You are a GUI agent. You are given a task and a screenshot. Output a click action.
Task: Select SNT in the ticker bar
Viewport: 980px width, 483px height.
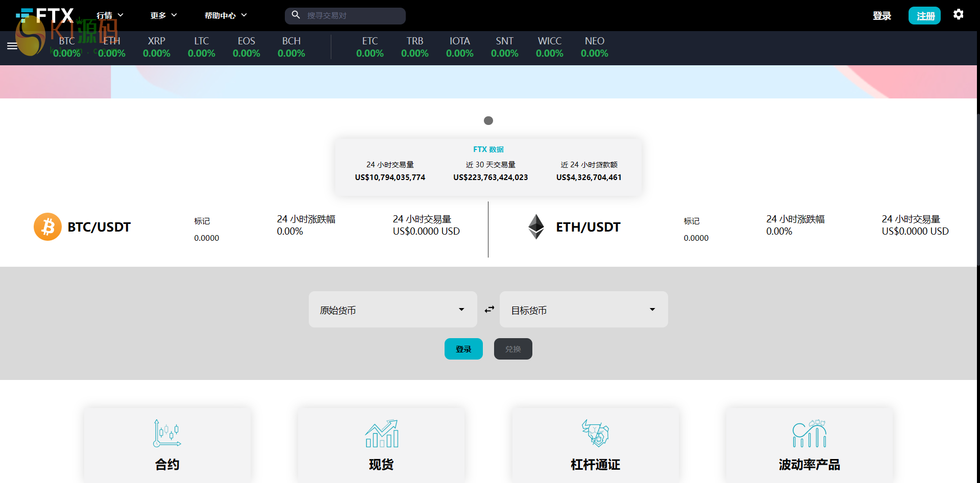point(505,47)
